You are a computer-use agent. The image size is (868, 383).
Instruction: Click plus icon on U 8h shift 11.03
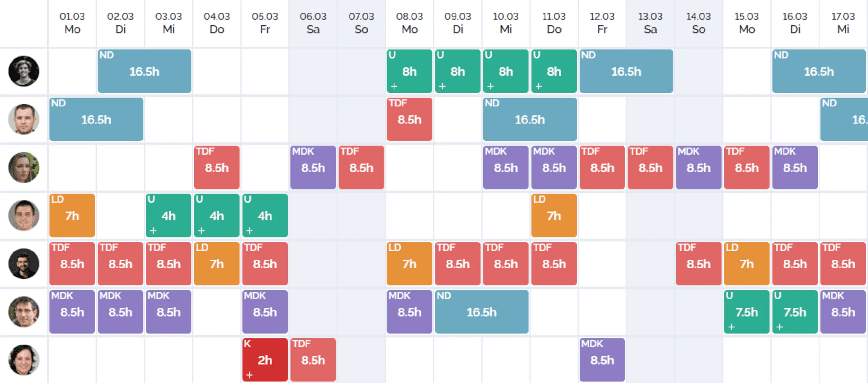click(538, 87)
